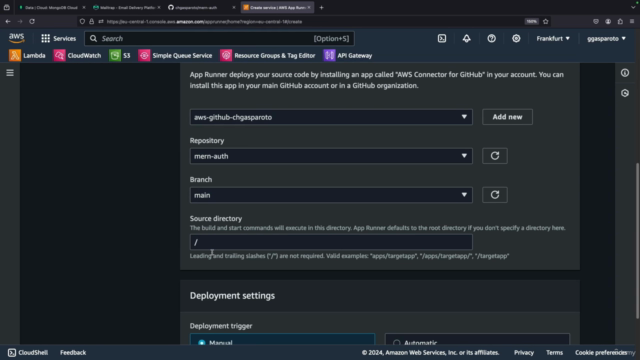Select the Automatic deployment trigger
Viewport: 640px width, 360px height.
point(477,340)
